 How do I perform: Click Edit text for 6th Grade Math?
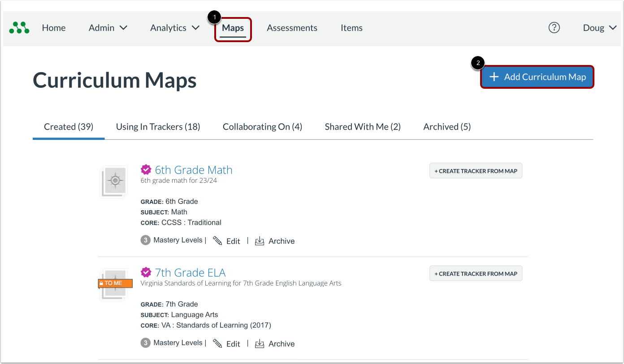[233, 241]
